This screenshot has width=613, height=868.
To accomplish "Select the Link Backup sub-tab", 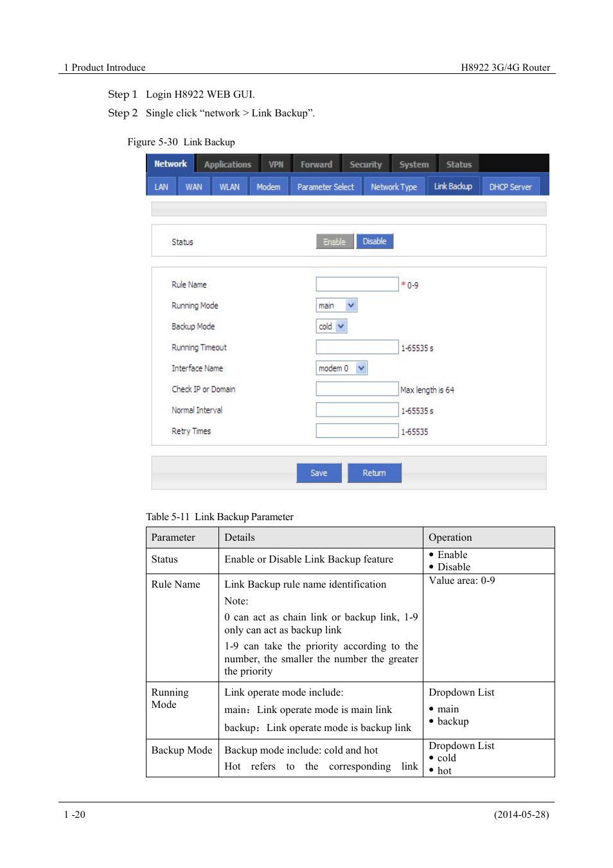I will (x=453, y=186).
